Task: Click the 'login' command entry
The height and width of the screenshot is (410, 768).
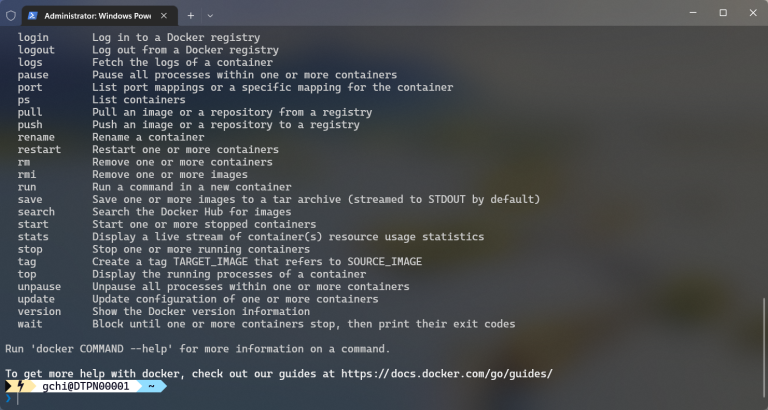Action: tap(33, 38)
